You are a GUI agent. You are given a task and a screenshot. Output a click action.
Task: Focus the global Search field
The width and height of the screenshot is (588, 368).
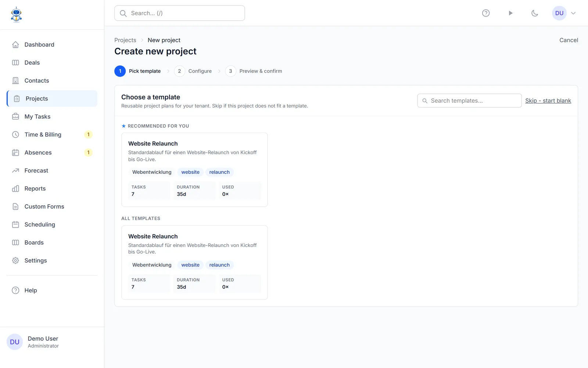(x=179, y=13)
